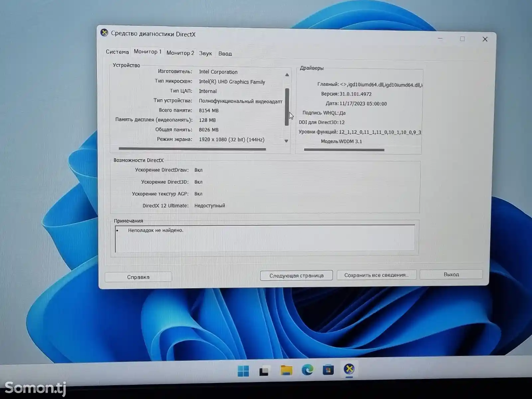Viewport: 532px width, 399px height.
Task: Click the DirectX diagnostic taskbar icon
Action: [349, 369]
